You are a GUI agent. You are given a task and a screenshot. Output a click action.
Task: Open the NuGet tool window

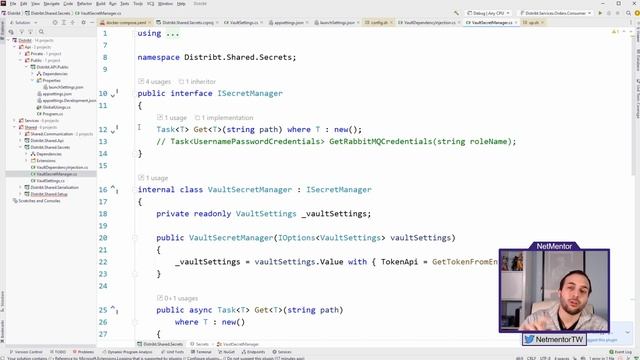point(227,352)
